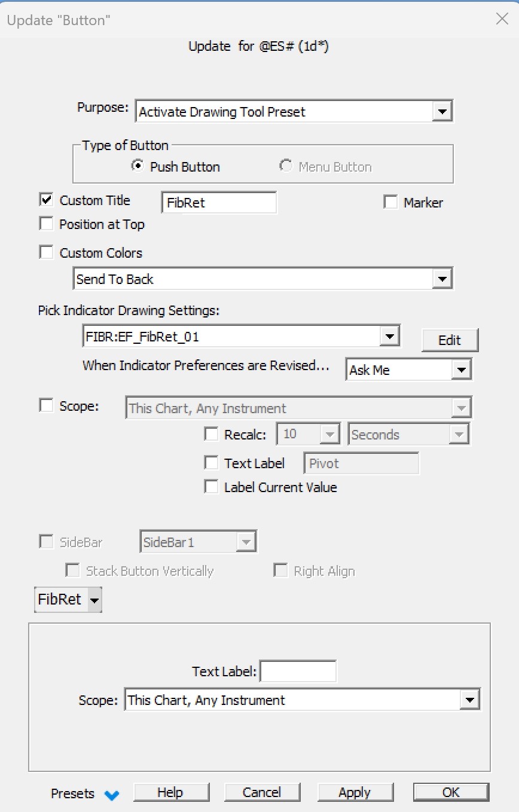
Task: Open the Ask Me dropdown
Action: pos(460,370)
